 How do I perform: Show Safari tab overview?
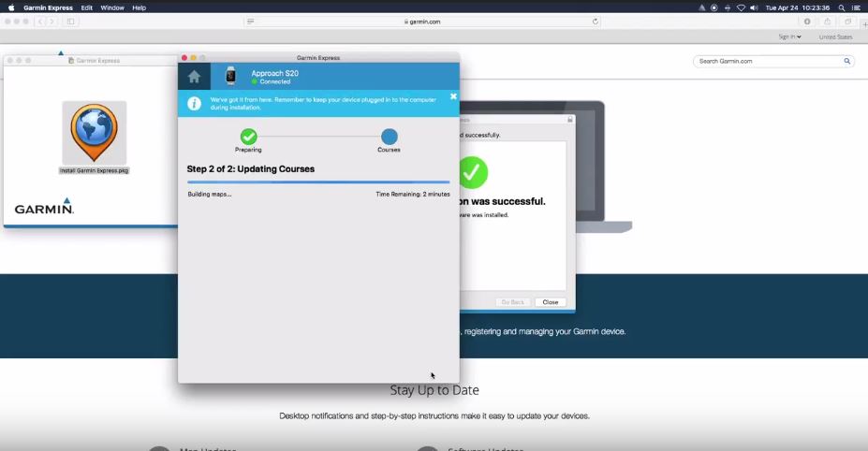847,22
